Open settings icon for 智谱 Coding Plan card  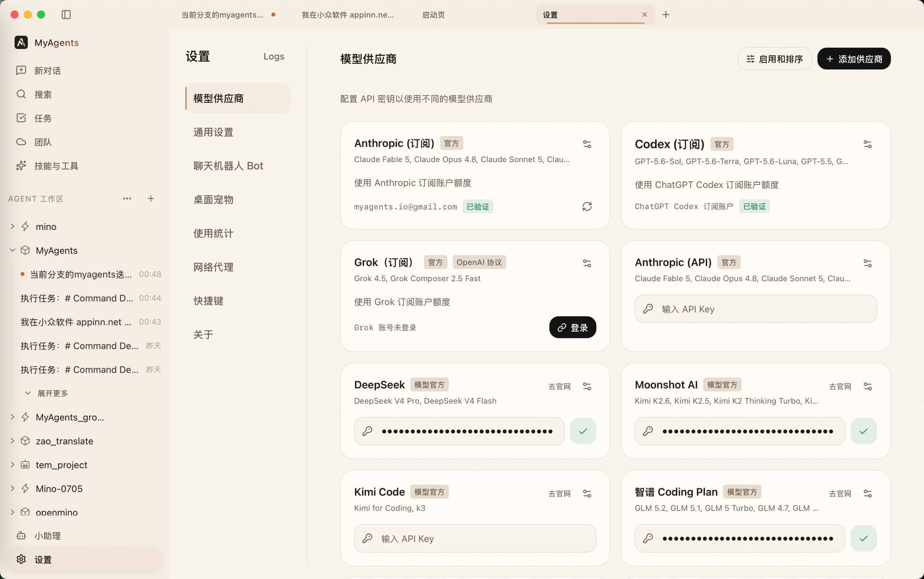(868, 493)
